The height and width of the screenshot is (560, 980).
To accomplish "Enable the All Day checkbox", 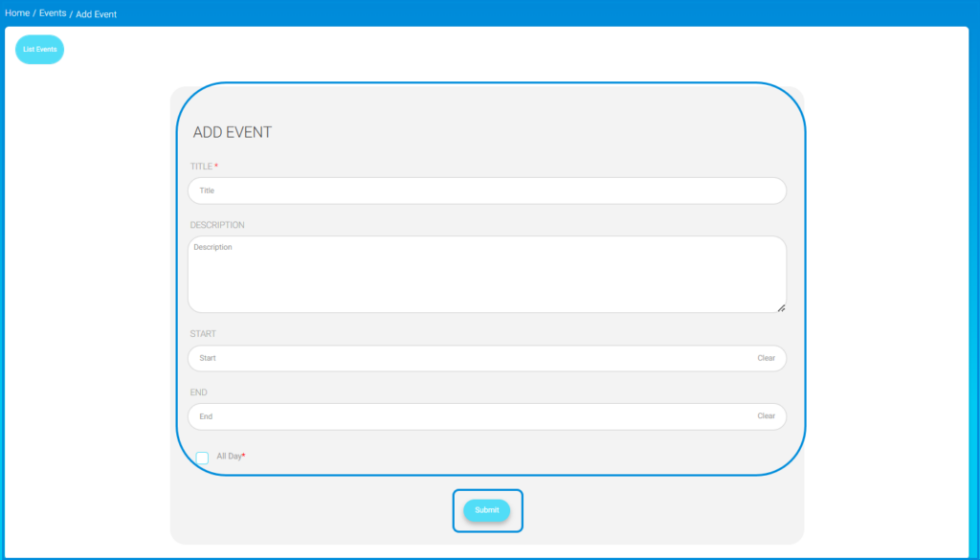I will click(x=202, y=459).
